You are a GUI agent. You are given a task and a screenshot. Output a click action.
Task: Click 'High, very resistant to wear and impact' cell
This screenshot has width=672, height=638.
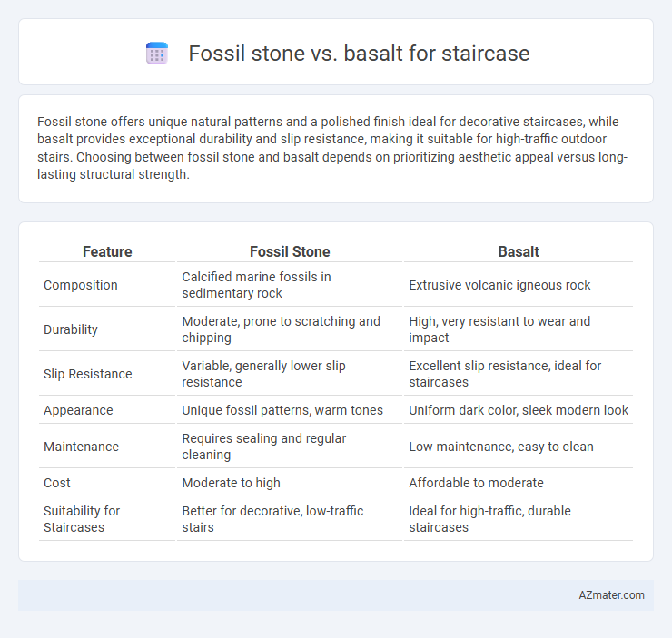click(x=519, y=329)
